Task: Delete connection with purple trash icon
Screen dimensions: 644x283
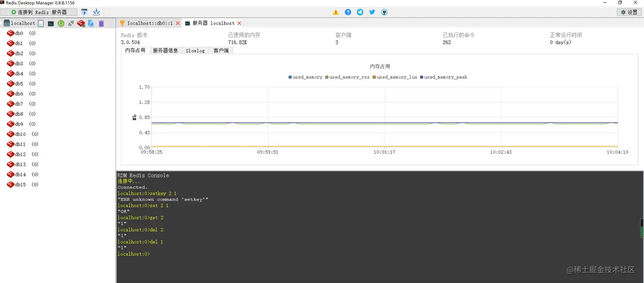Action: (101, 23)
